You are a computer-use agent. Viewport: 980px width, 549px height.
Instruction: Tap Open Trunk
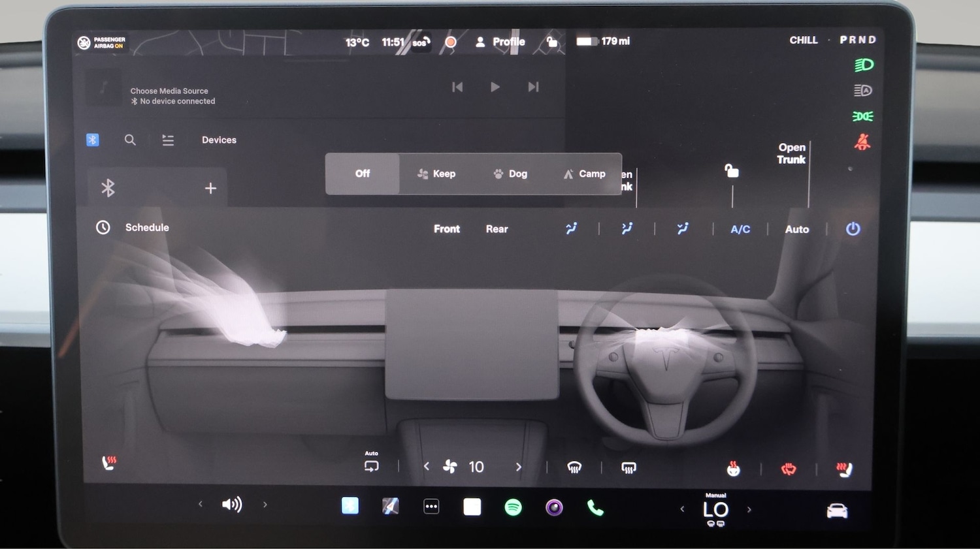point(791,153)
